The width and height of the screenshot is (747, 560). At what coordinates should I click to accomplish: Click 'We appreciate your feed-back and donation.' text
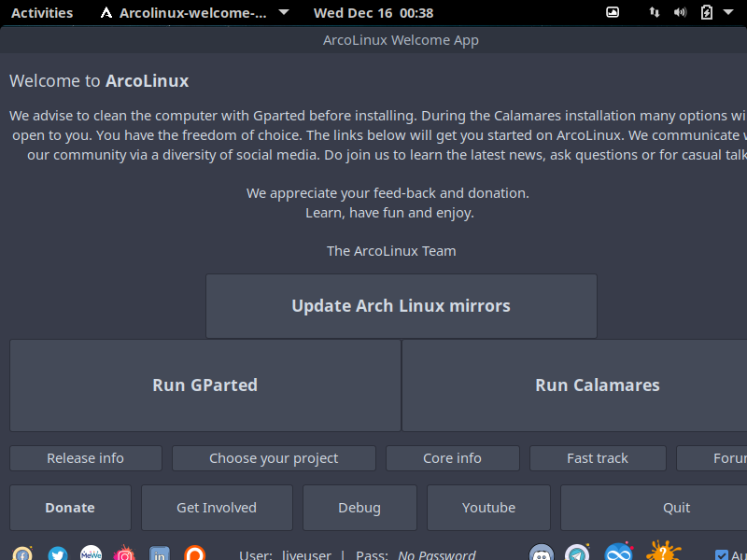(x=388, y=193)
